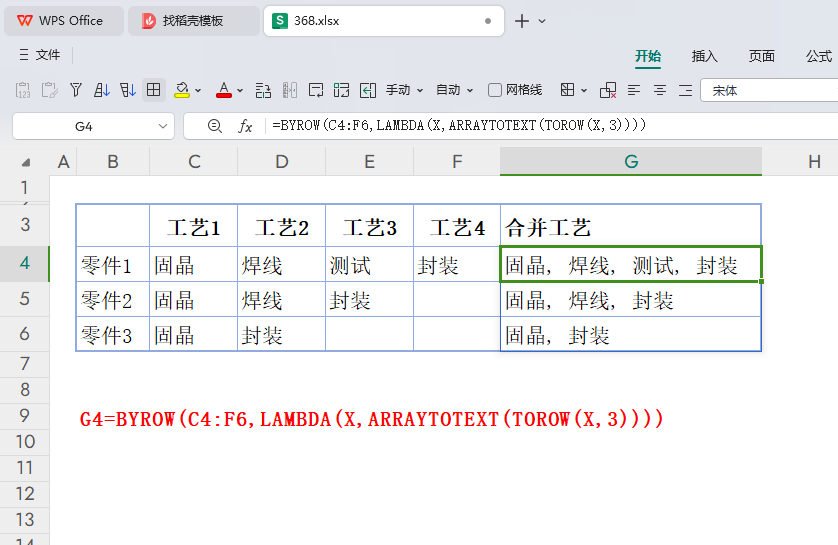The width and height of the screenshot is (838, 545).
Task: Open the 自动 dropdown
Action: point(454,90)
